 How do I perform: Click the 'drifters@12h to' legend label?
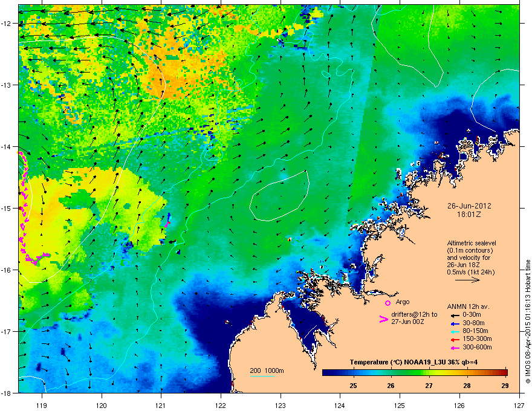pyautogui.click(x=414, y=315)
